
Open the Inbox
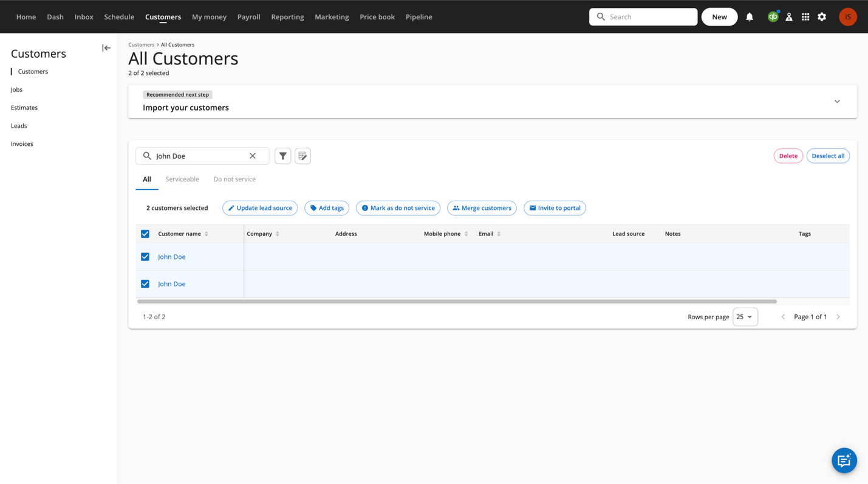pos(84,17)
